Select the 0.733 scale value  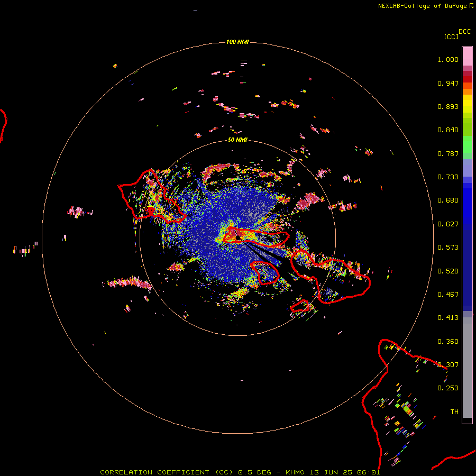(x=448, y=177)
